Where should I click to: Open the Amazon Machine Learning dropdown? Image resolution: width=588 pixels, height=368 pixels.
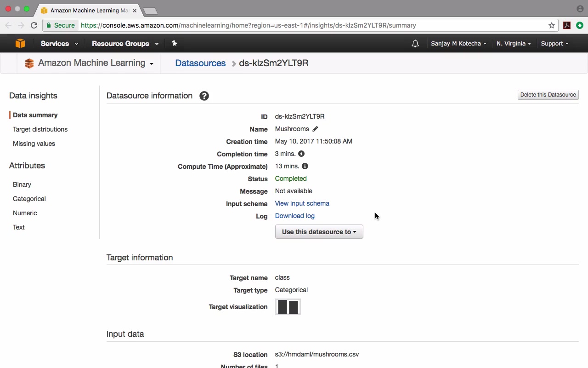point(96,63)
